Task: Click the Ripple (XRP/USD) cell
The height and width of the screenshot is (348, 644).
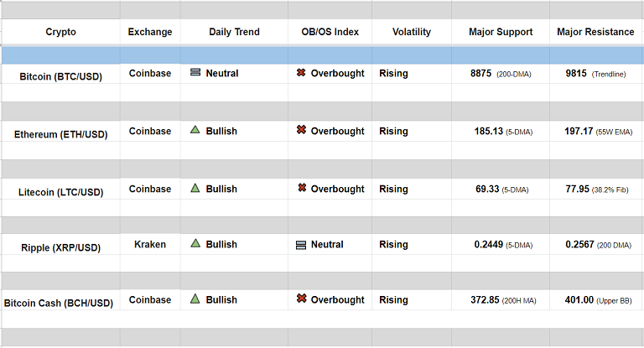Action: click(x=60, y=247)
